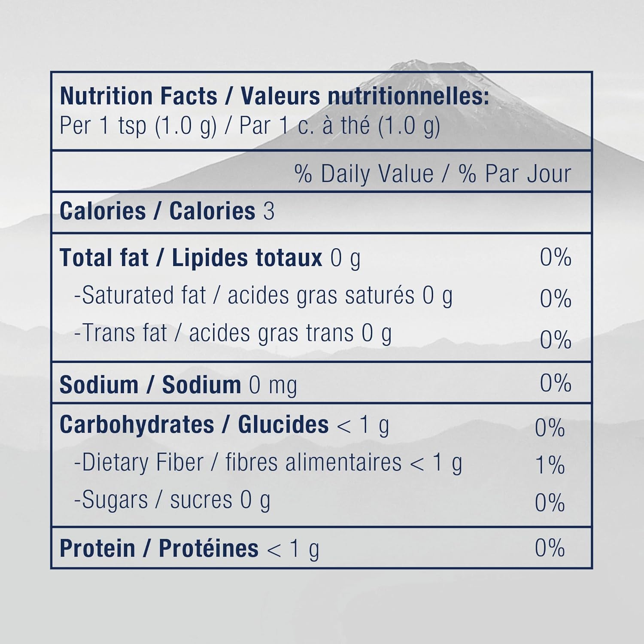Viewport: 644px width, 644px height.
Task: Click the % Daily Value header
Action: point(433,174)
